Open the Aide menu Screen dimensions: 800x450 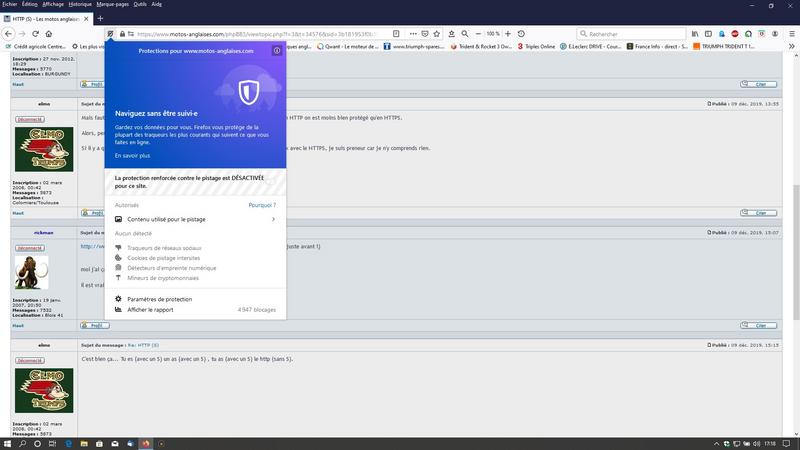coord(157,4)
